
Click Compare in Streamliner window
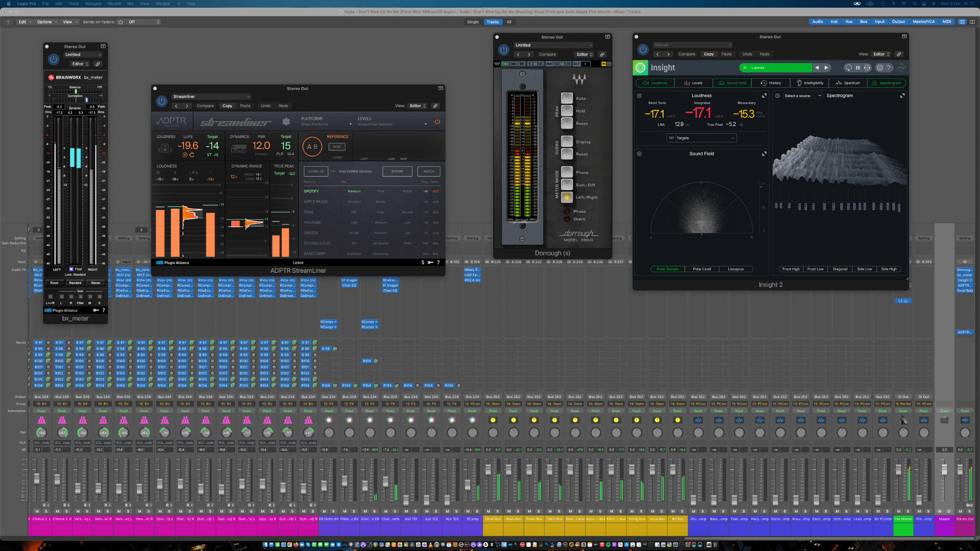pyautogui.click(x=205, y=106)
